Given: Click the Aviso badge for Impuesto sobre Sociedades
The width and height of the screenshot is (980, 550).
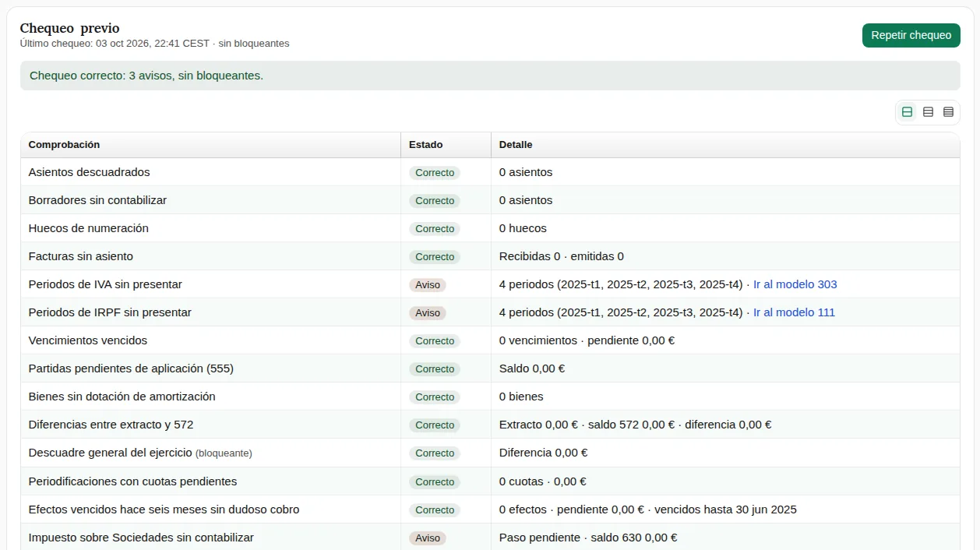Looking at the screenshot, I should coord(428,538).
